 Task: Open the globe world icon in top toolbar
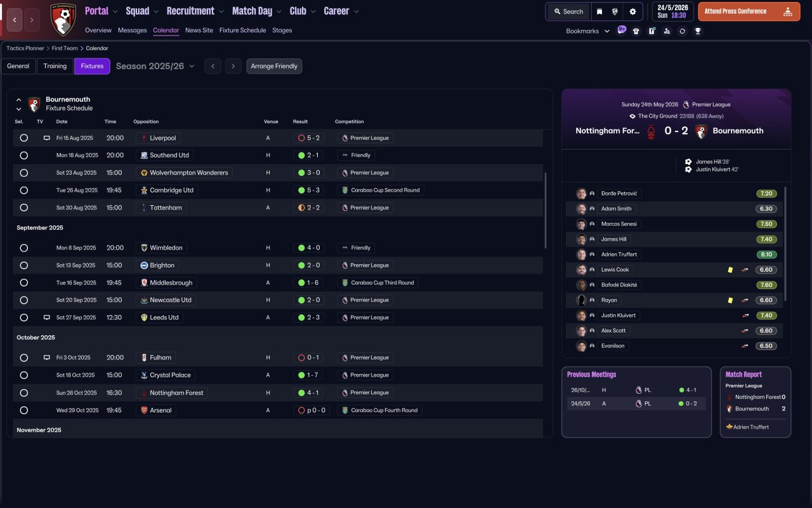click(615, 11)
